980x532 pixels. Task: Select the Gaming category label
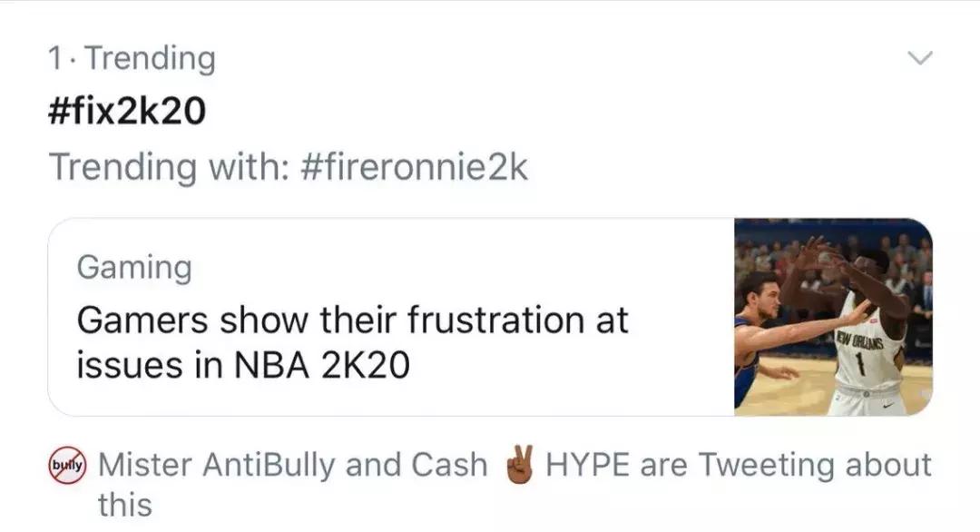(134, 267)
